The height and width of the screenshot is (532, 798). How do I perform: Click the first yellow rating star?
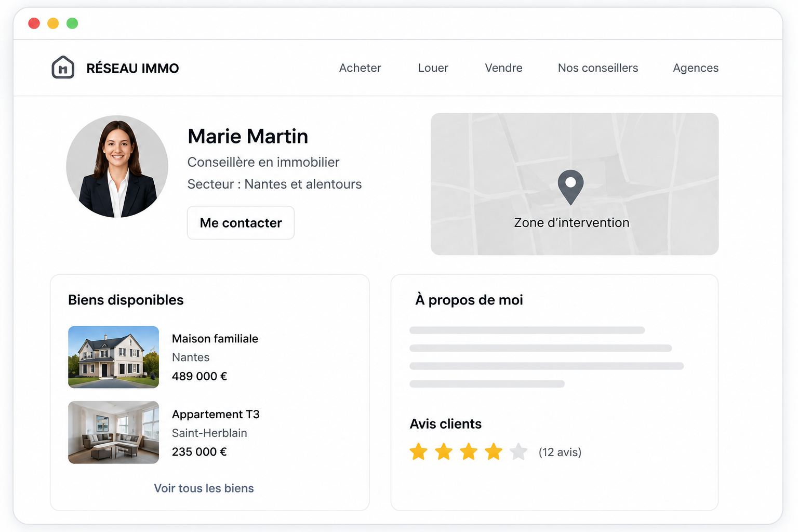pos(418,451)
